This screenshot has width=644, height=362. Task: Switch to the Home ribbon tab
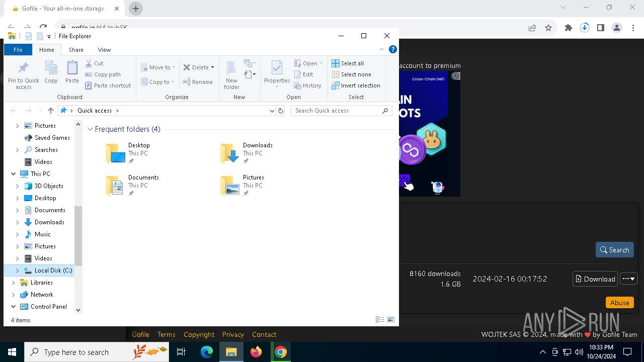[x=47, y=50]
